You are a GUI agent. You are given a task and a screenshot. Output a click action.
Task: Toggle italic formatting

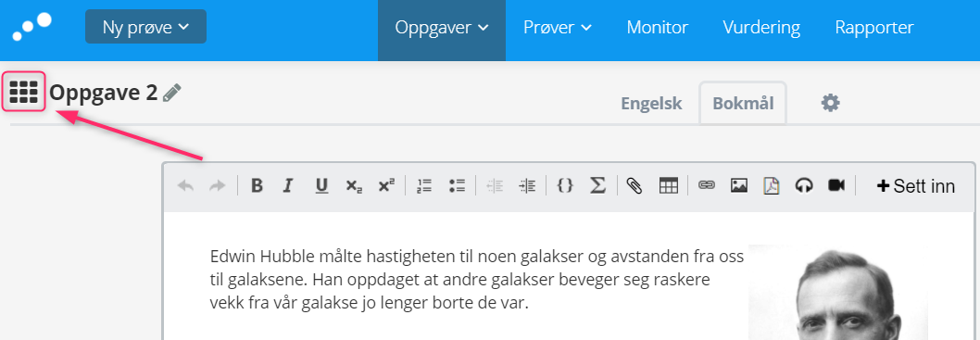coord(287,185)
